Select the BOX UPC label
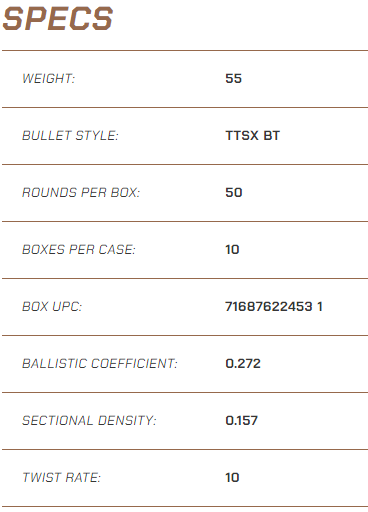This screenshot has width=368, height=512. point(52,307)
